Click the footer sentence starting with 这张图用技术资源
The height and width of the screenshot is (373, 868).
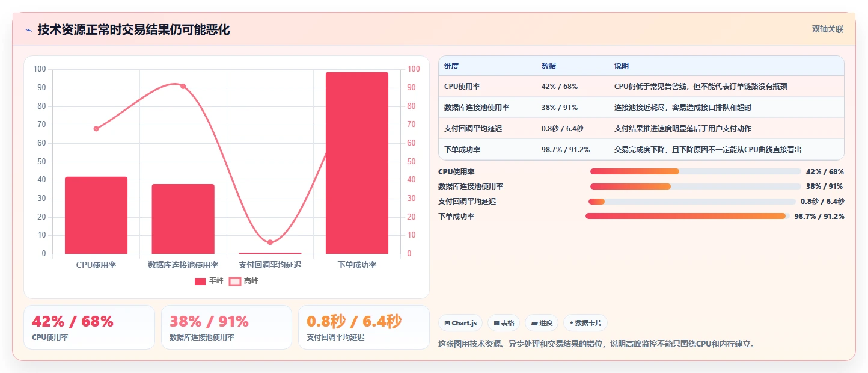[x=596, y=344]
